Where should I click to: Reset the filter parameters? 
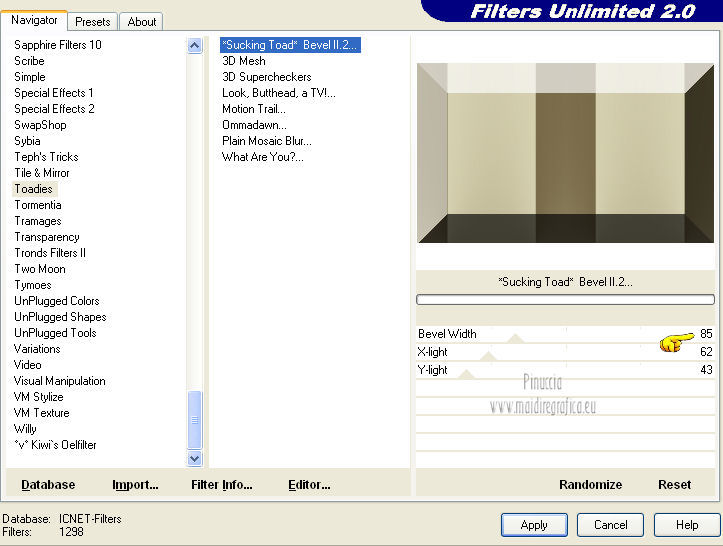coord(674,485)
